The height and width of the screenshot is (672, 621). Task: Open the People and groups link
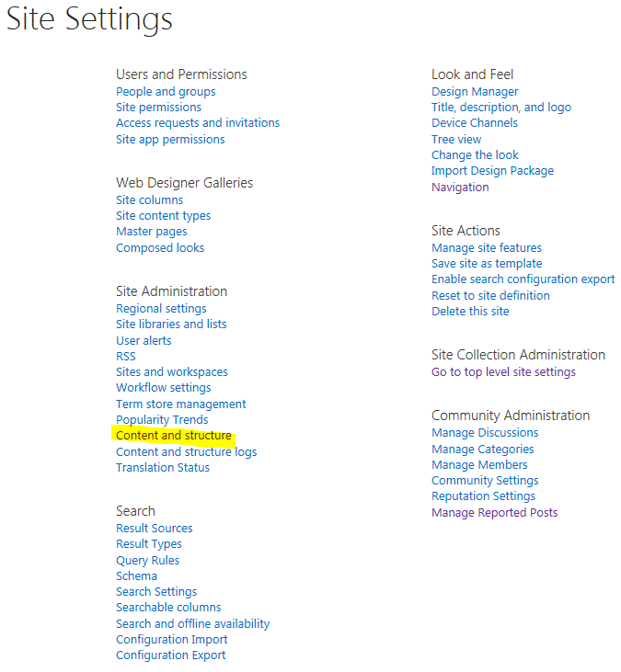coord(166,92)
